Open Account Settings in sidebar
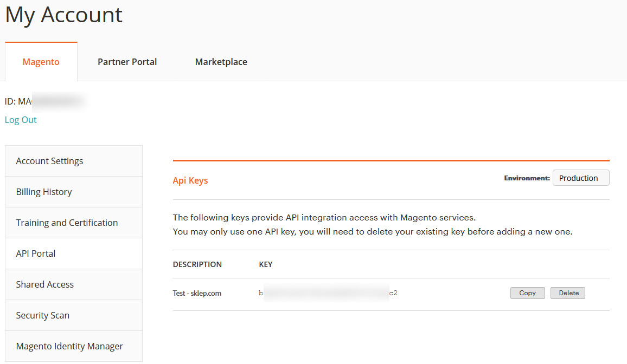Image resolution: width=627 pixels, height=364 pixels. click(x=74, y=161)
